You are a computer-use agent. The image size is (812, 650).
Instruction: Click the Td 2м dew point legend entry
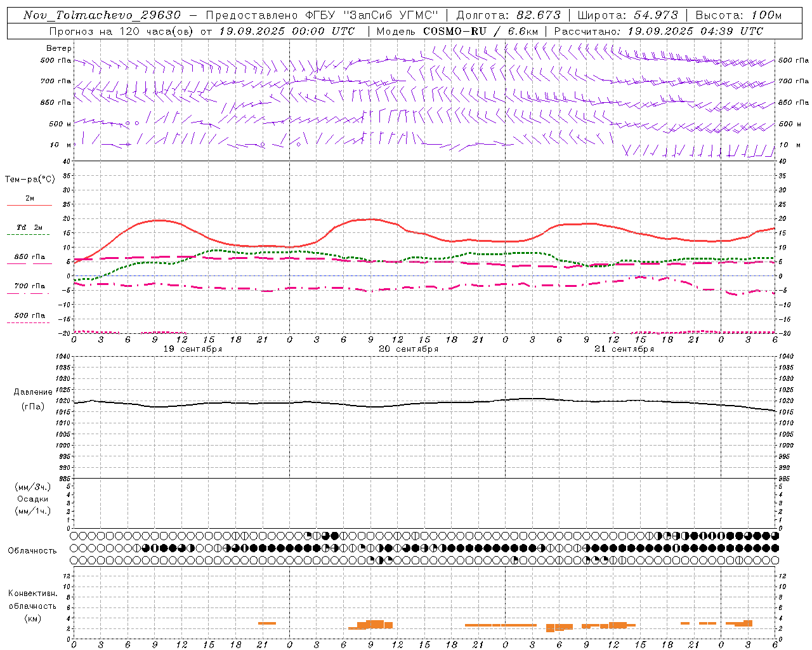30,227
